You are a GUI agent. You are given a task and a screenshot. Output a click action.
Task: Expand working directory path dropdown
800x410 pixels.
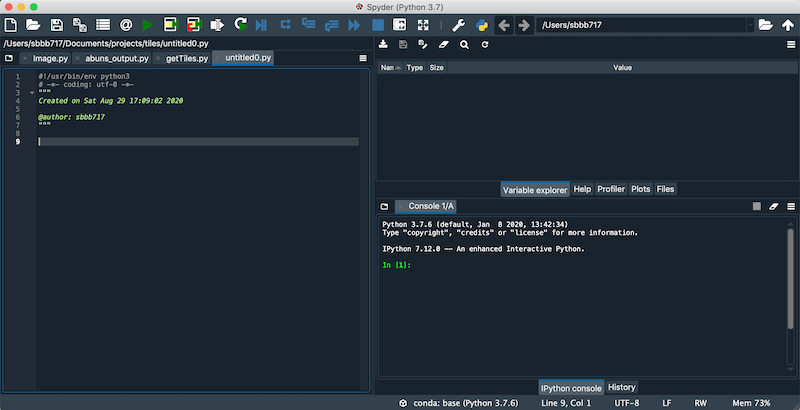pyautogui.click(x=750, y=24)
